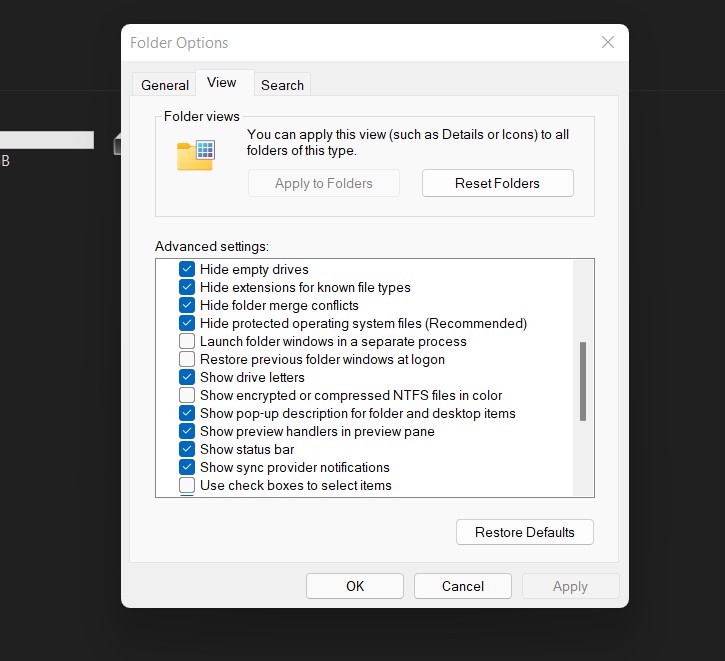Uncheck Hide empty drives
The image size is (725, 661).
187,269
